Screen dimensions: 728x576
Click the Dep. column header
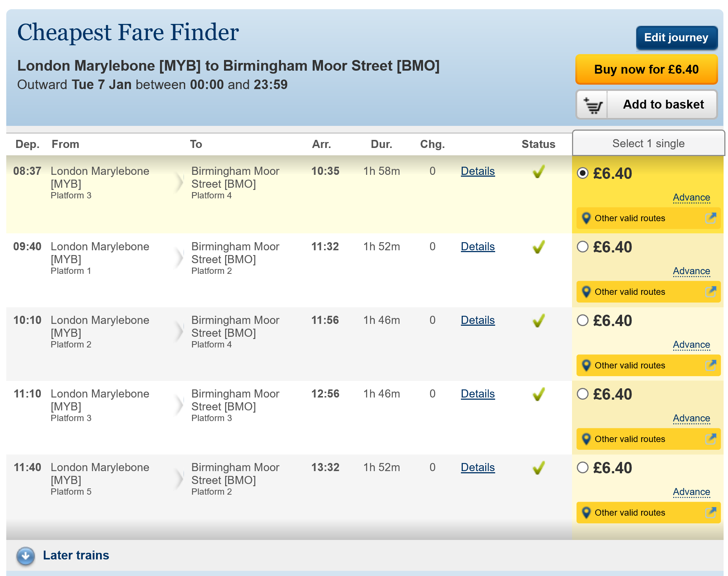pos(28,144)
